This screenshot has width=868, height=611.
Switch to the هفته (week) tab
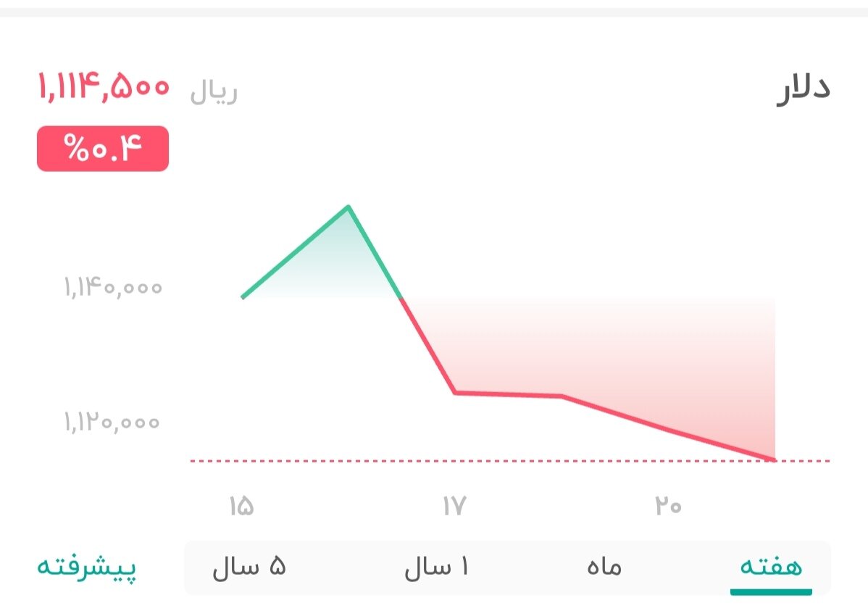pyautogui.click(x=770, y=568)
